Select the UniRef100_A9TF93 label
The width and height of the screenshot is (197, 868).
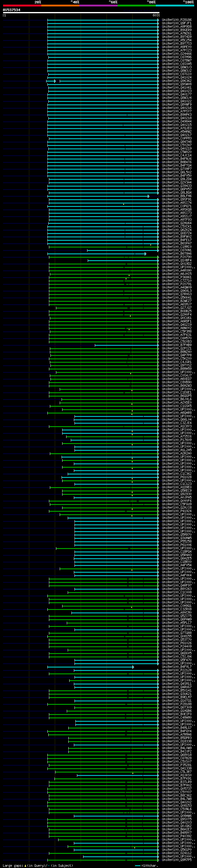coord(176,219)
